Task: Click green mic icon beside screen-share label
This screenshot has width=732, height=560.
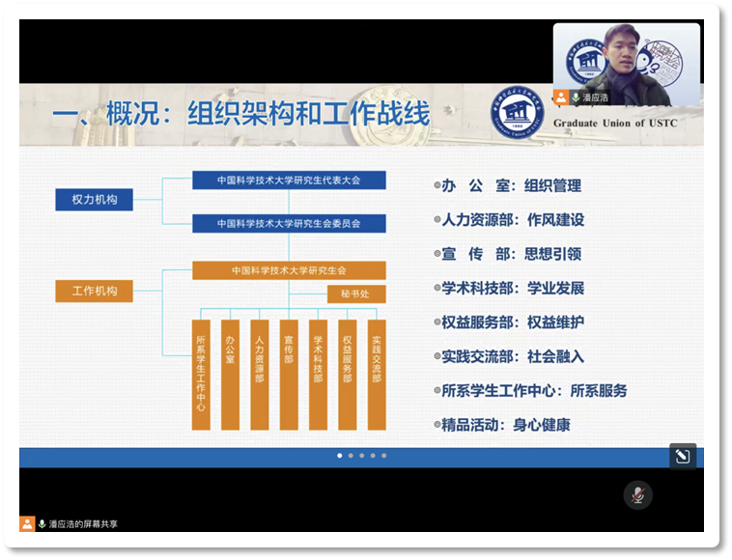Action: 42,523
